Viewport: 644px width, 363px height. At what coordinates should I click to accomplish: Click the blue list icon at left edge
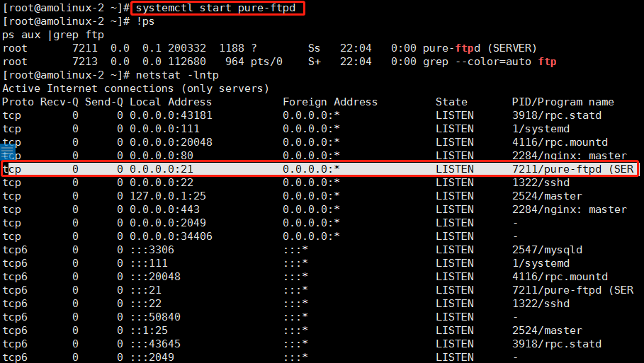click(7, 151)
